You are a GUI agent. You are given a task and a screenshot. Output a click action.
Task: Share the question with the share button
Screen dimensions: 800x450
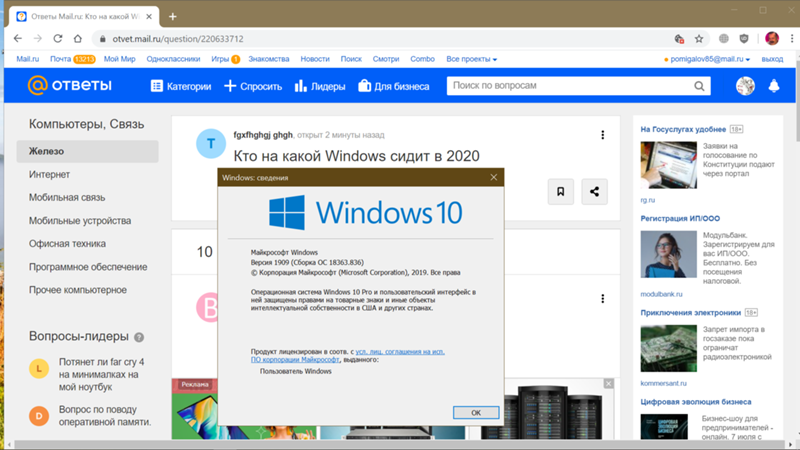(594, 192)
